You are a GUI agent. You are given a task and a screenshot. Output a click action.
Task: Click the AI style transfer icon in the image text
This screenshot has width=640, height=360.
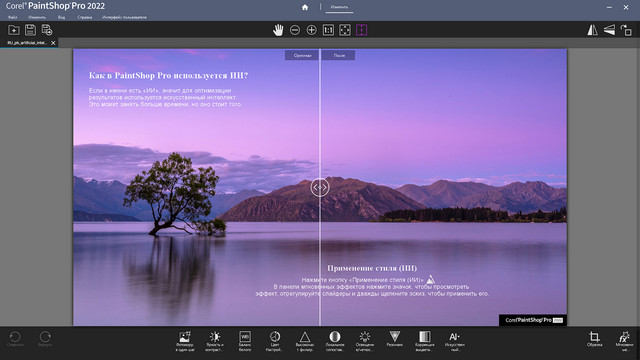(x=431, y=280)
